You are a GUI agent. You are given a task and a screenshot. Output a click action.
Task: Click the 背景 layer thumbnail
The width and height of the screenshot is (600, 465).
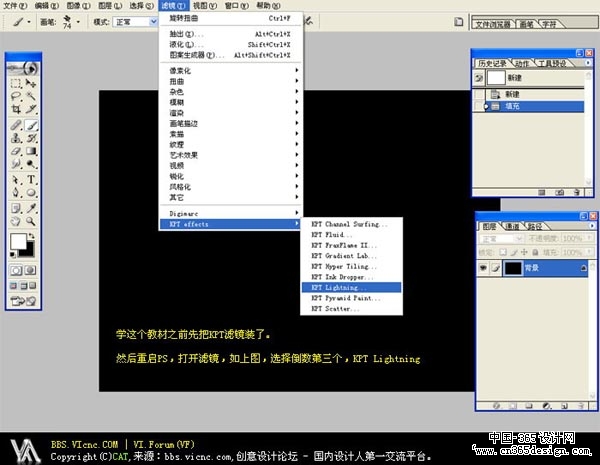coord(513,268)
